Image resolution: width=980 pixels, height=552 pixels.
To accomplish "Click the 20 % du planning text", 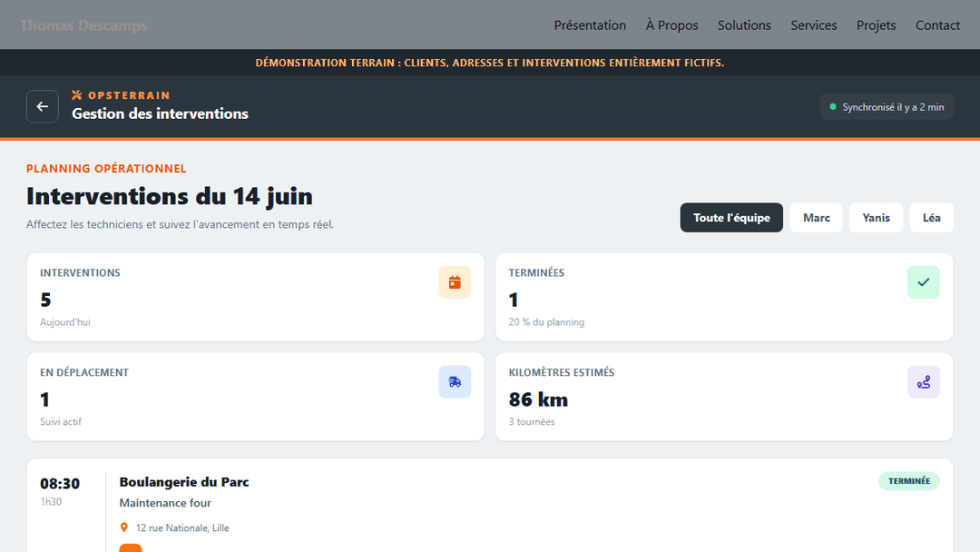I will 546,322.
